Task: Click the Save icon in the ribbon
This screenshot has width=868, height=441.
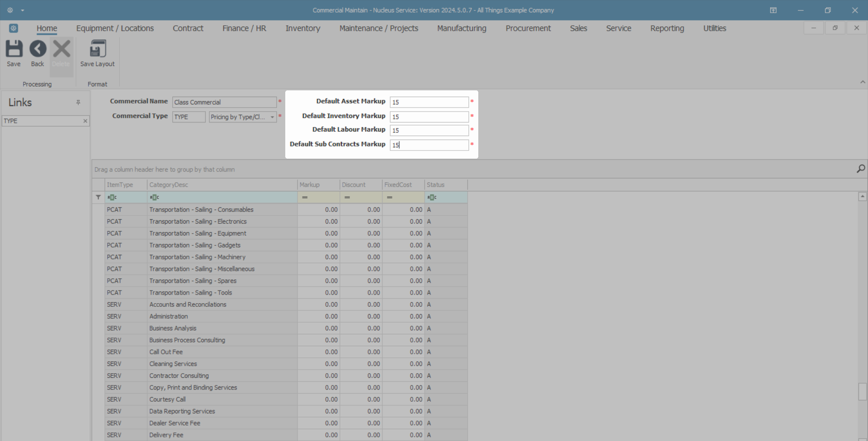Action: 14,49
